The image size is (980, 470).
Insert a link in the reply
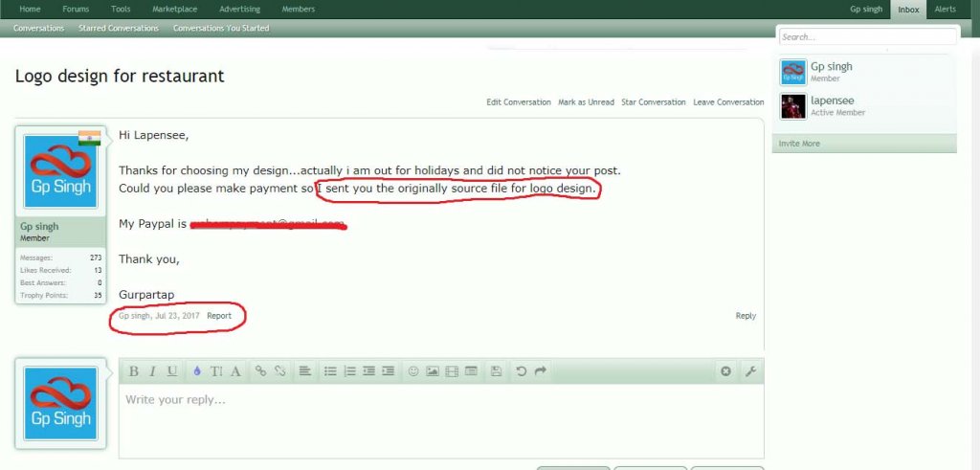pyautogui.click(x=260, y=371)
